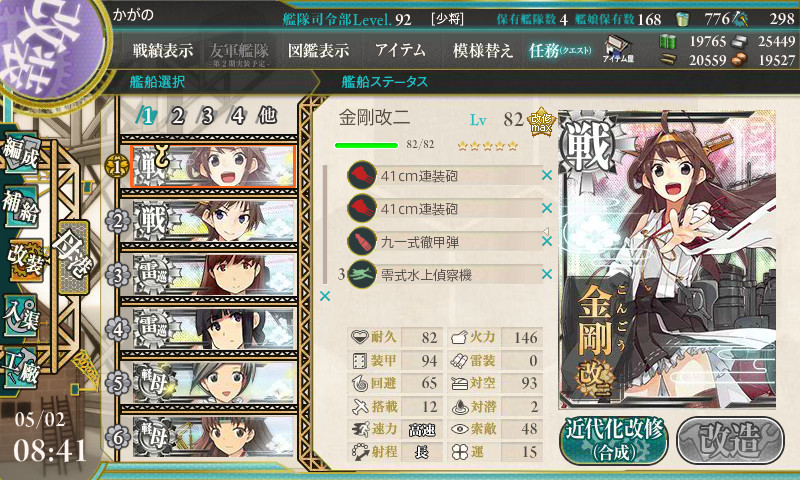Click the 母港 home port badge
800x480 pixels.
click(x=73, y=257)
